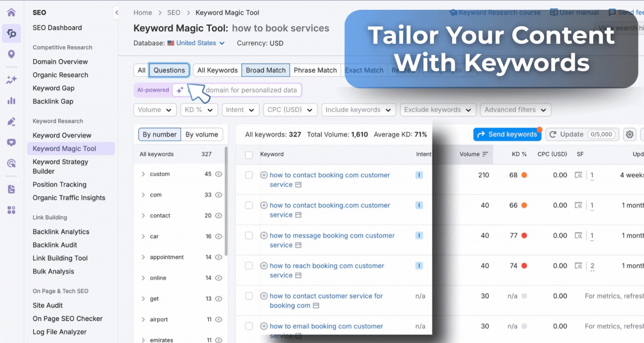The height and width of the screenshot is (343, 644).
Task: Add 'how to contact booking com customer service' plus icon
Action: pos(264,175)
